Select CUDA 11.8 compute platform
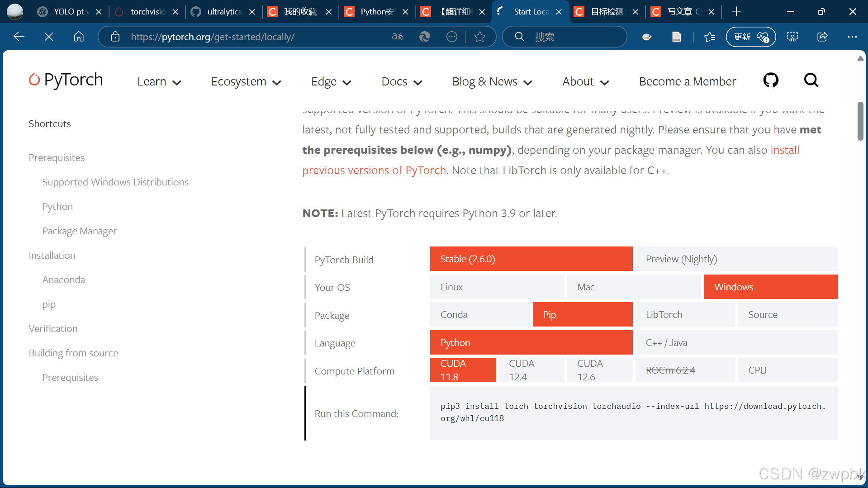The image size is (868, 488). [x=463, y=370]
